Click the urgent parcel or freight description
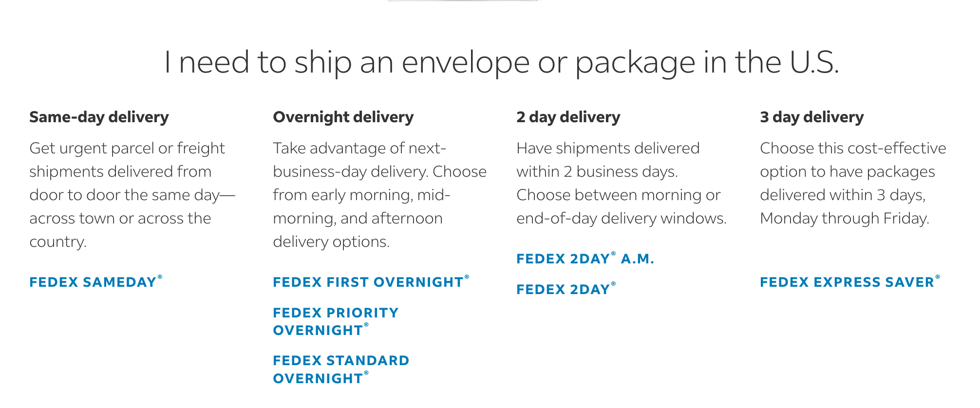 132,195
